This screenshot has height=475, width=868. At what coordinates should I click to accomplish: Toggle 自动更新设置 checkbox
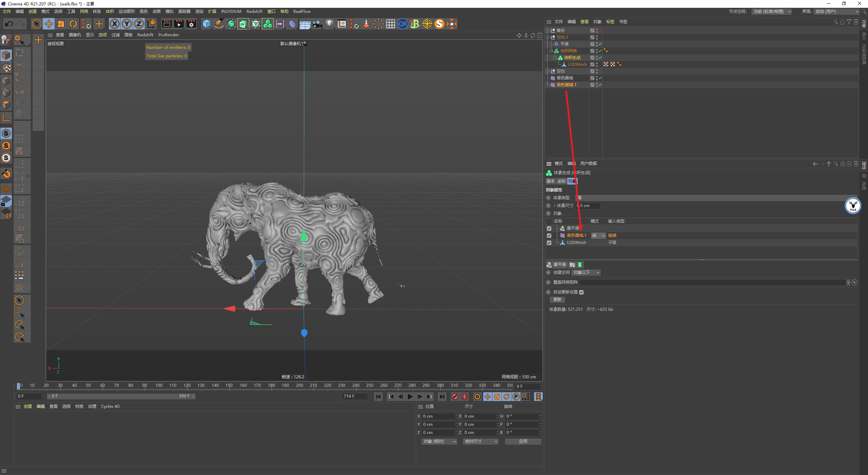click(581, 292)
